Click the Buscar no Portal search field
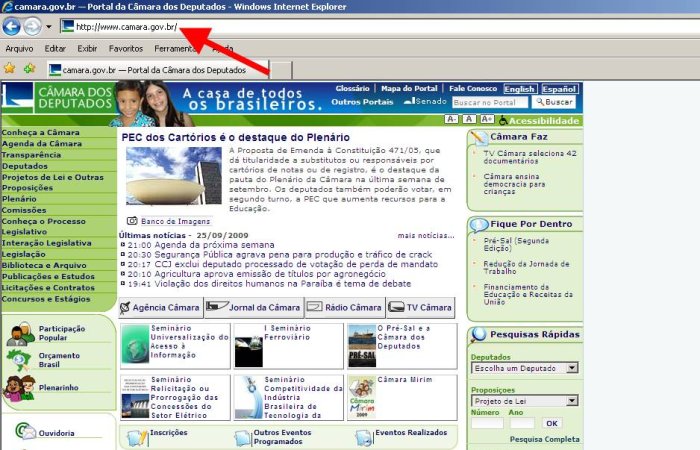Image resolution: width=700 pixels, height=450 pixels. 490,102
